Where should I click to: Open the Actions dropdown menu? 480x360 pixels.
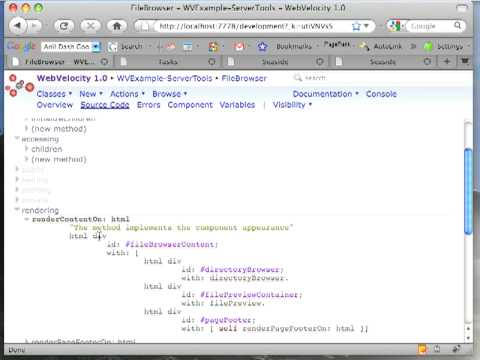coord(127,94)
